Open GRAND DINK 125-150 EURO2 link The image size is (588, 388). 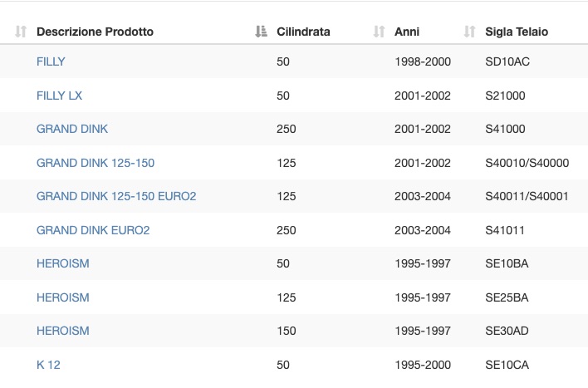[x=116, y=196]
